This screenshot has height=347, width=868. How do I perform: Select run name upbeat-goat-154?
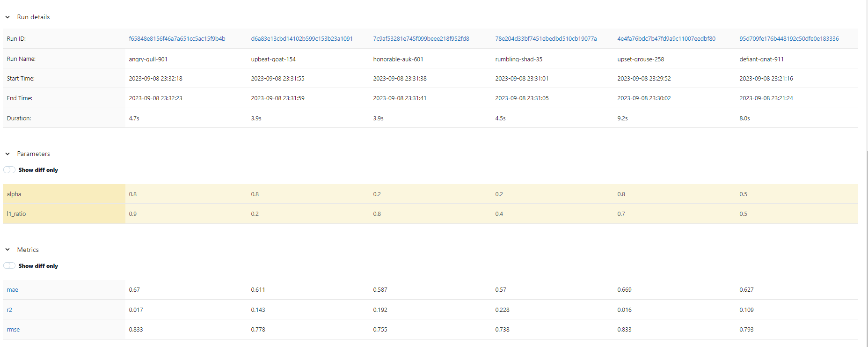273,59
